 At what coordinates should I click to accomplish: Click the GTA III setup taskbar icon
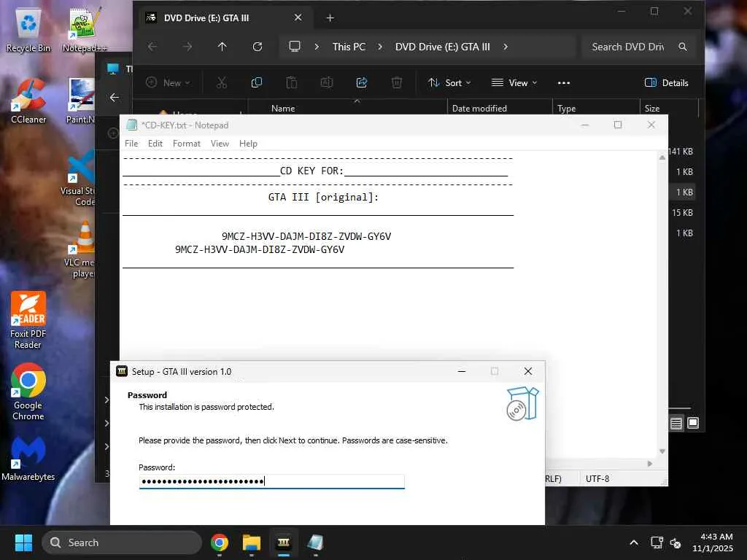pos(284,542)
